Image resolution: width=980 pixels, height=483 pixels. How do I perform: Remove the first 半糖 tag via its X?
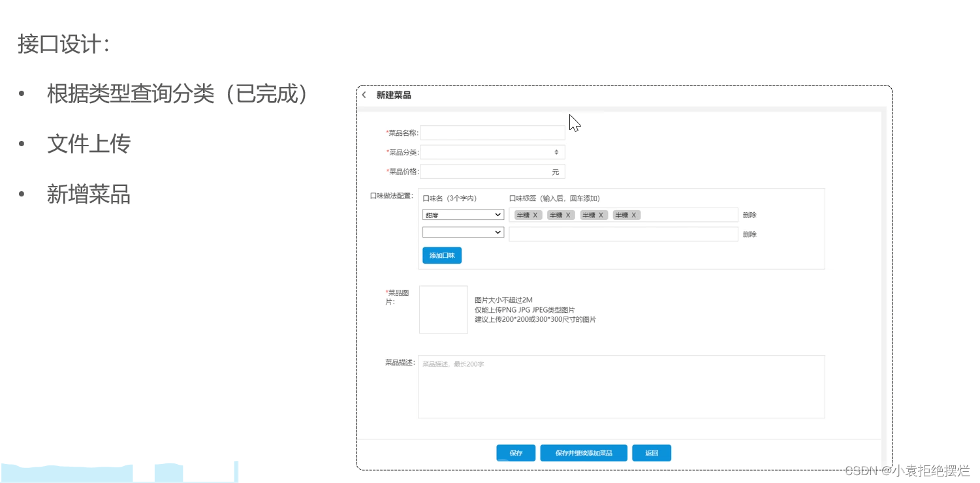tap(536, 215)
